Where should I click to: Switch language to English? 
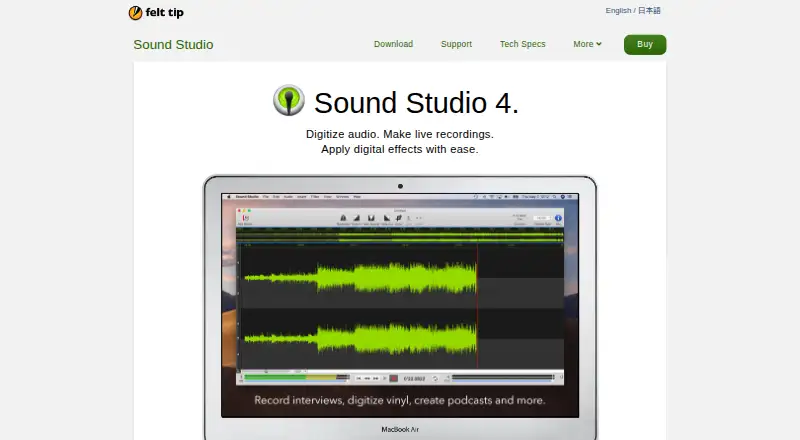point(618,11)
